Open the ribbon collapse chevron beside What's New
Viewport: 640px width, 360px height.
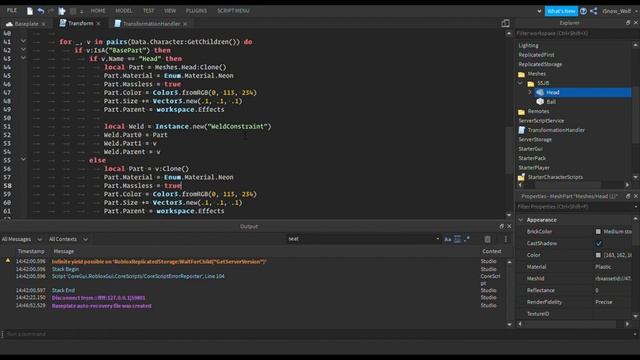(539, 11)
